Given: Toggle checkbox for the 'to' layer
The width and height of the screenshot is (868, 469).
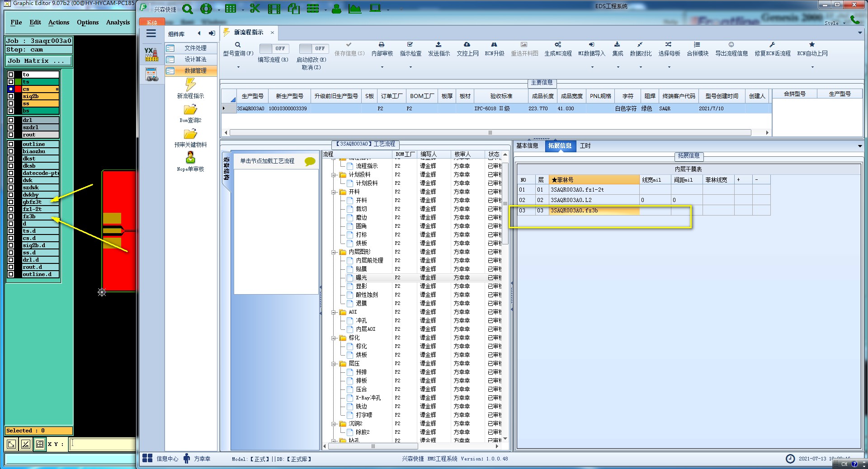Looking at the screenshot, I should coord(11,75).
